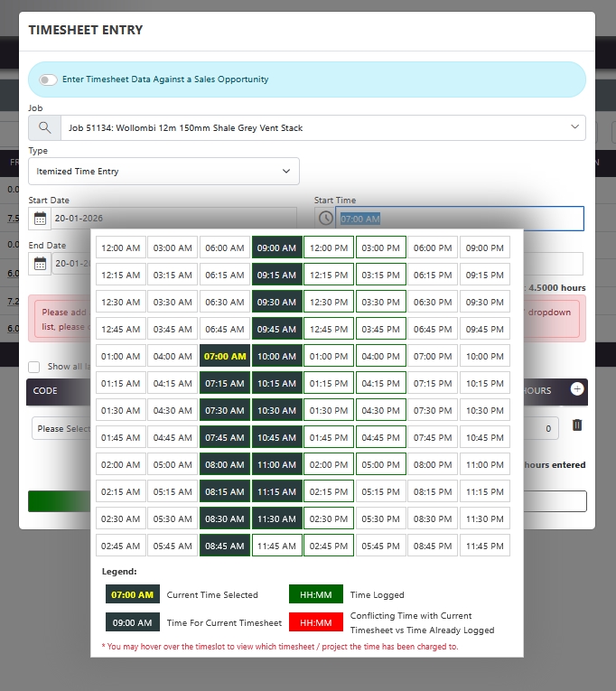Toggle Enter Timesheet Data Against Sales Opportunity
This screenshot has height=691, width=616.
click(x=48, y=79)
